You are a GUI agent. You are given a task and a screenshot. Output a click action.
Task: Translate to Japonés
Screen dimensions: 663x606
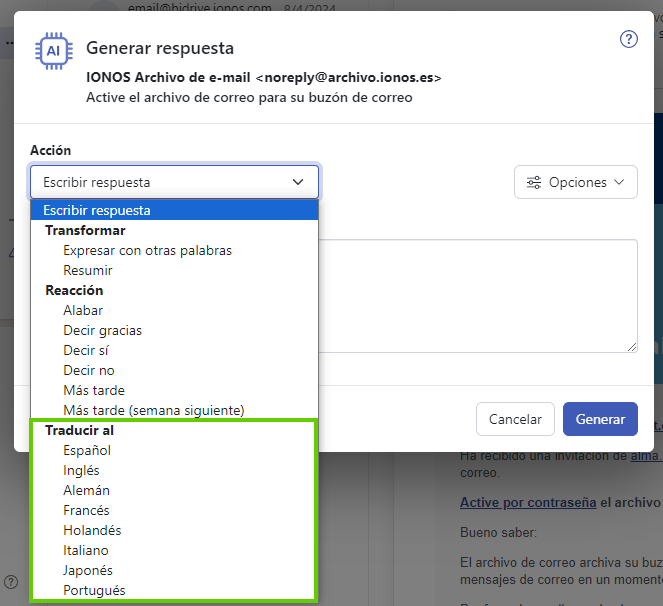174,570
